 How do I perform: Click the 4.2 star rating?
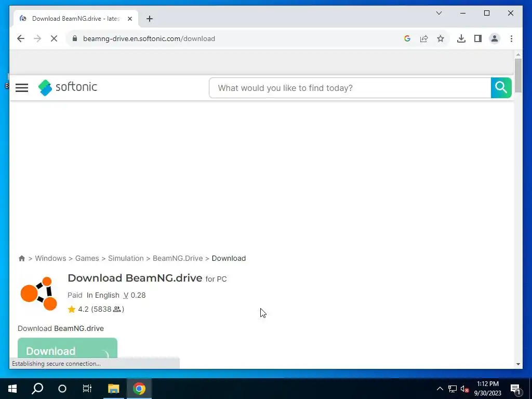[x=96, y=309]
